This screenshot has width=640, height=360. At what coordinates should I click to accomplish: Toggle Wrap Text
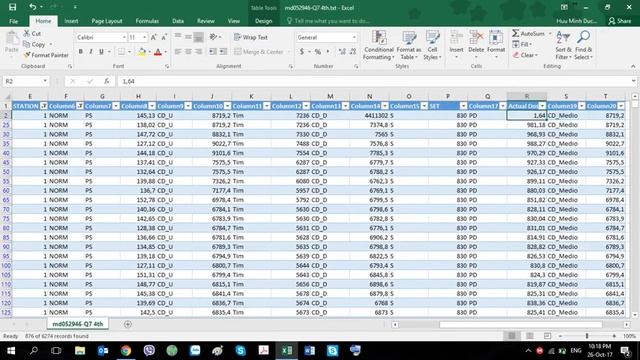251,37
